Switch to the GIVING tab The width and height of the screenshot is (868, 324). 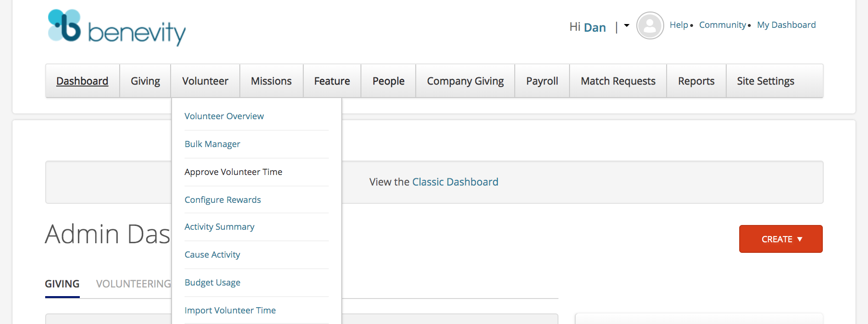coord(62,284)
